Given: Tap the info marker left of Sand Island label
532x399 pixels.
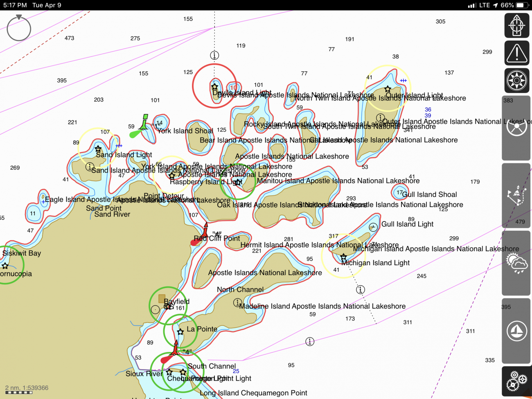Looking at the screenshot, I should coord(90,167).
